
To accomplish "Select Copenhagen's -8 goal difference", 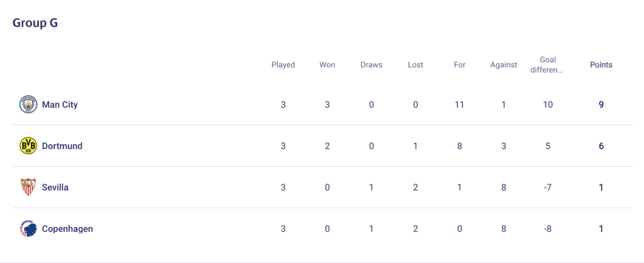I will [548, 229].
